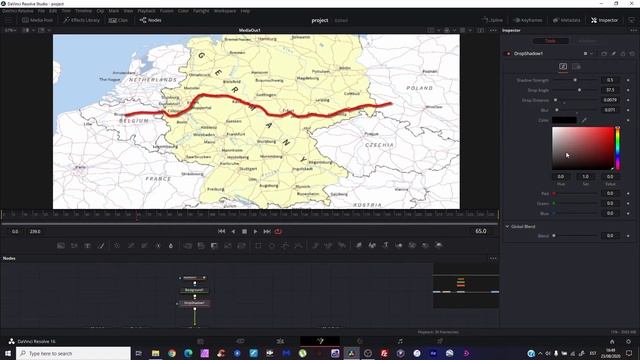Click the DropShadow1 versions icon
The image size is (640, 360).
coord(604,53)
